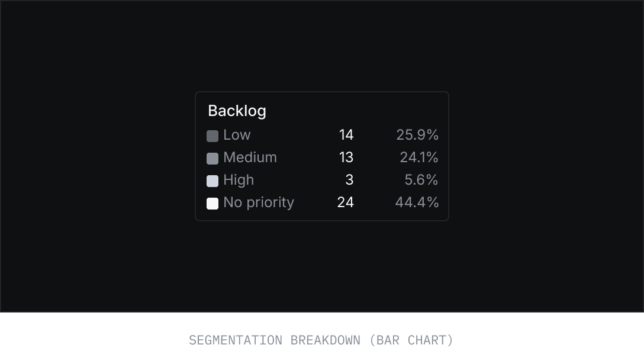Click the 44.4% percentage for No priority
This screenshot has height=348, width=644.
pos(417,202)
